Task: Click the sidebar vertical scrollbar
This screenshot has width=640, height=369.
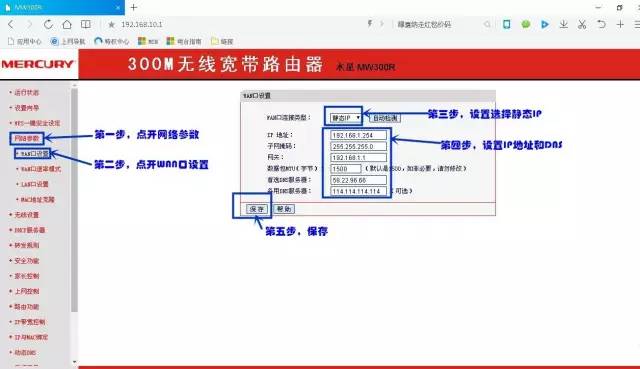Action: [74, 200]
